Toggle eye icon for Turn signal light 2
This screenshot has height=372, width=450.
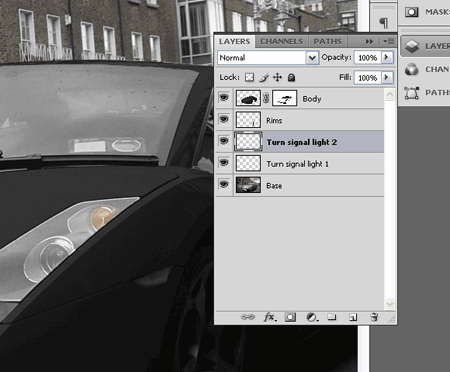point(224,141)
